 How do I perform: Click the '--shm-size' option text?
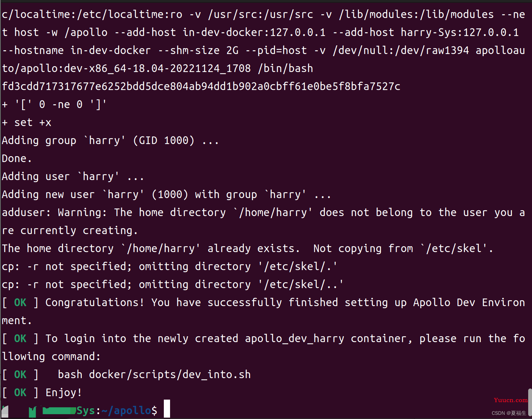[189, 50]
